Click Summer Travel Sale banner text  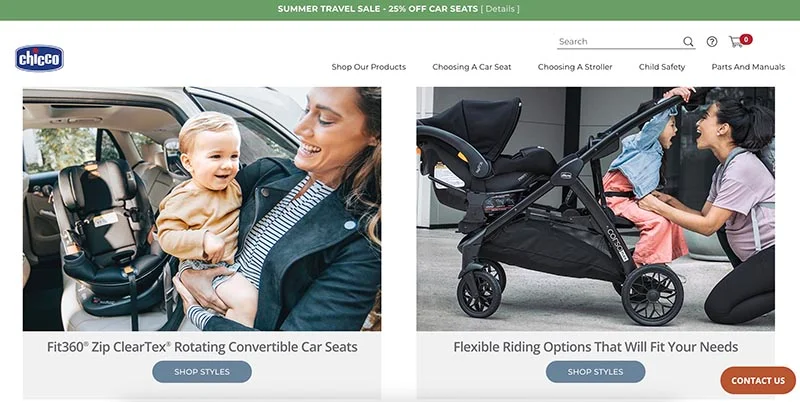point(378,9)
